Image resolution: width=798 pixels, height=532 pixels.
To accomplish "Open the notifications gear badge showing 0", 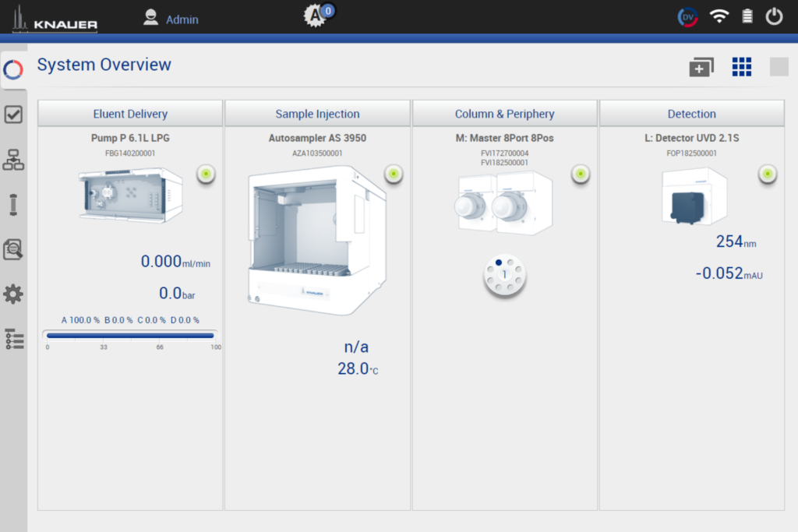I will pyautogui.click(x=319, y=15).
